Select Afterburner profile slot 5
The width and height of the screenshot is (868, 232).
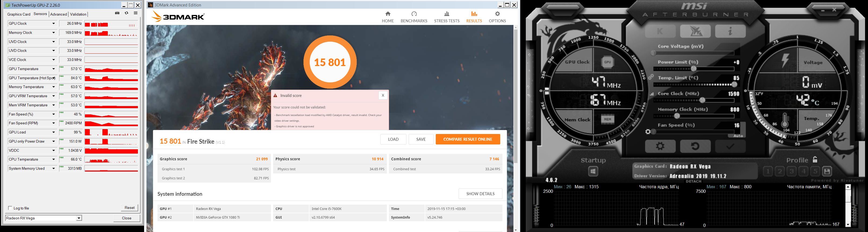[x=815, y=171]
